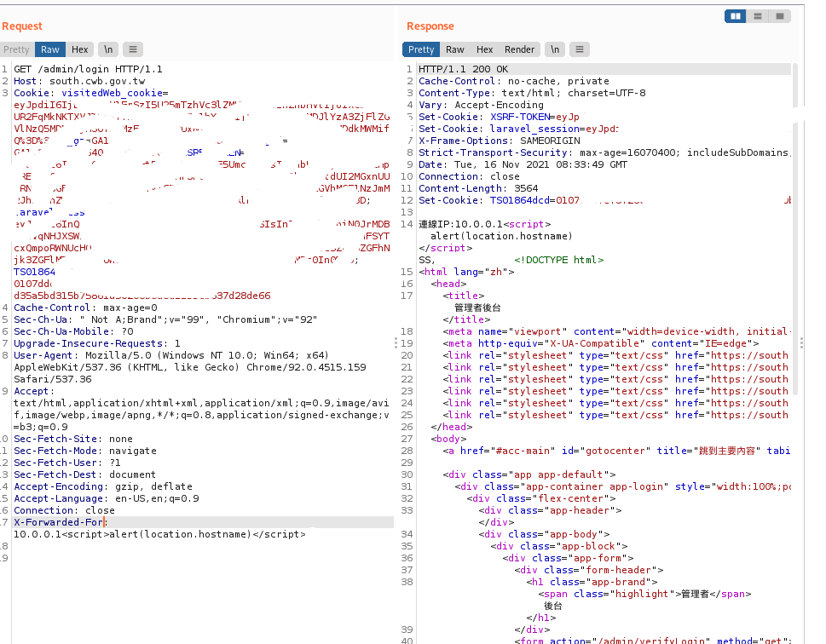This screenshot has width=826, height=644.
Task: Click 'Accept-Language: en-US,en;q=0.9' header
Action: [x=107, y=498]
